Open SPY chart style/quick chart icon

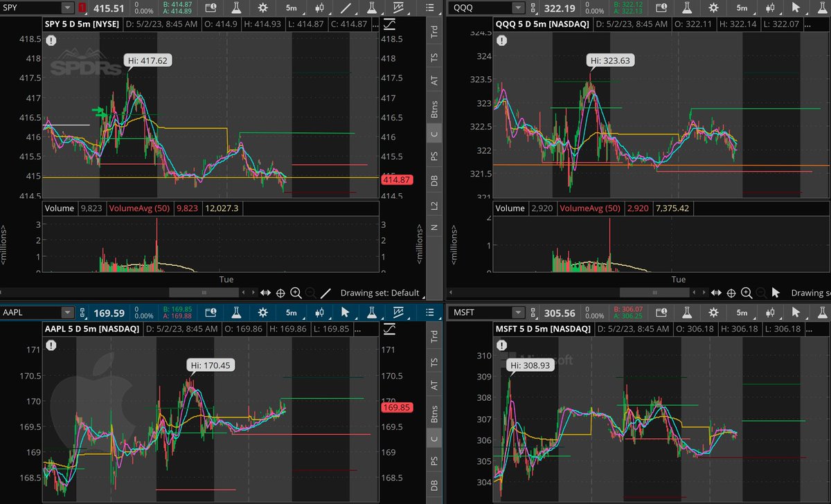(398, 8)
